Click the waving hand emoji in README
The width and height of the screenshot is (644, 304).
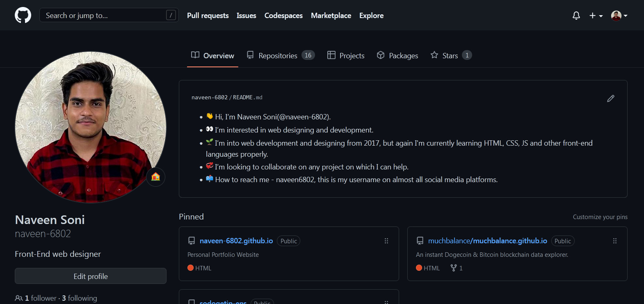tap(210, 116)
